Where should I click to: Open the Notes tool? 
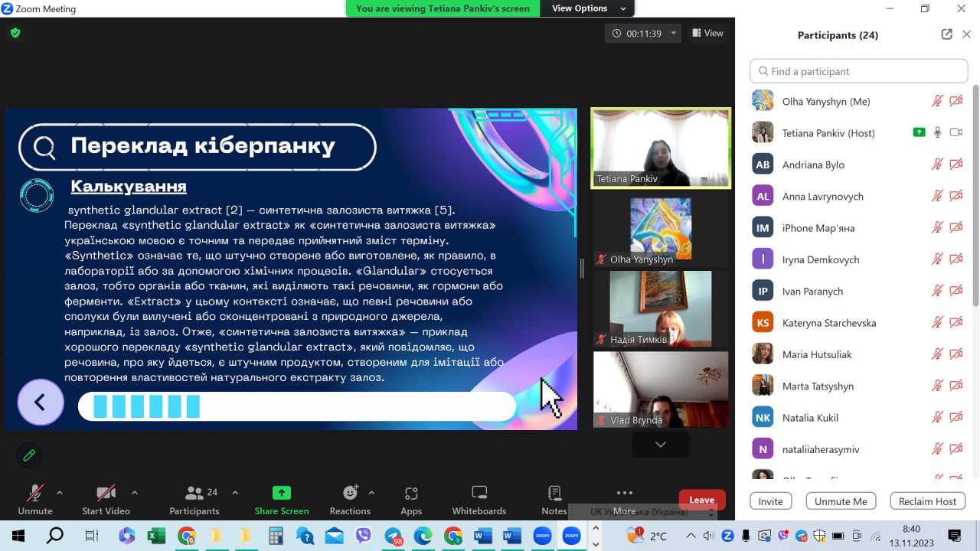[554, 500]
